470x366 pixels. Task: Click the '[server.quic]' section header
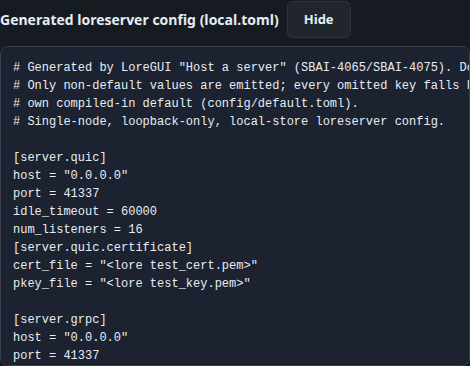click(60, 157)
